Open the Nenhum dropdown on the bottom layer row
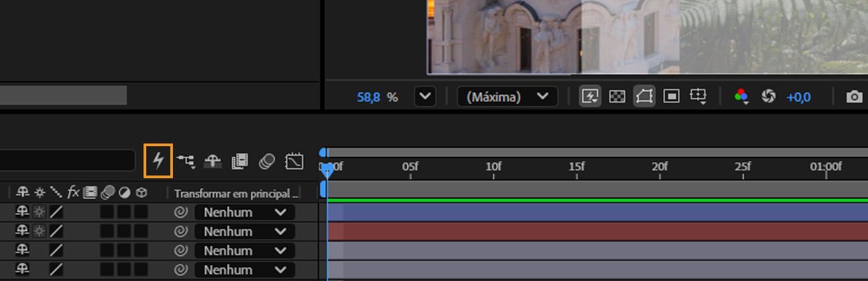Image resolution: width=868 pixels, height=281 pixels. [x=244, y=270]
